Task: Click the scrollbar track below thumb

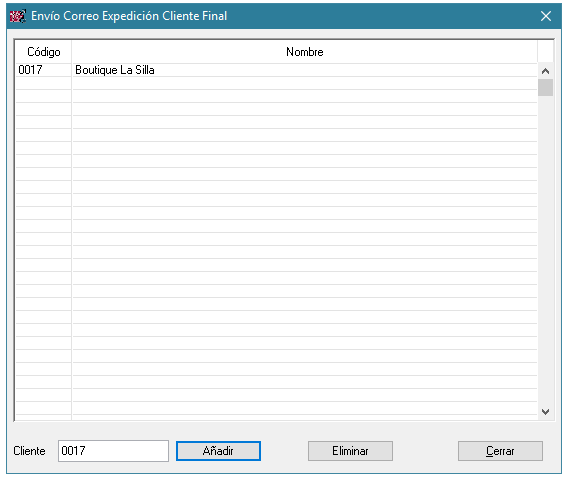Action: 546,250
